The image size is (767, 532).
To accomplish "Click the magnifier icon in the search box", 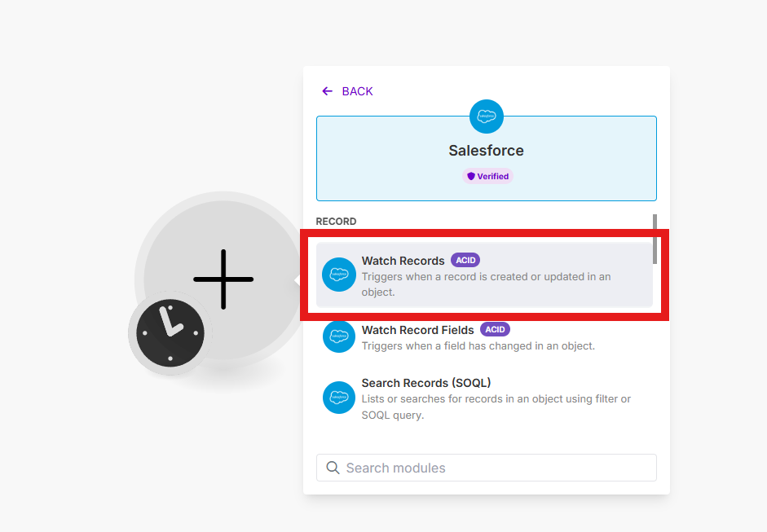I will click(333, 468).
